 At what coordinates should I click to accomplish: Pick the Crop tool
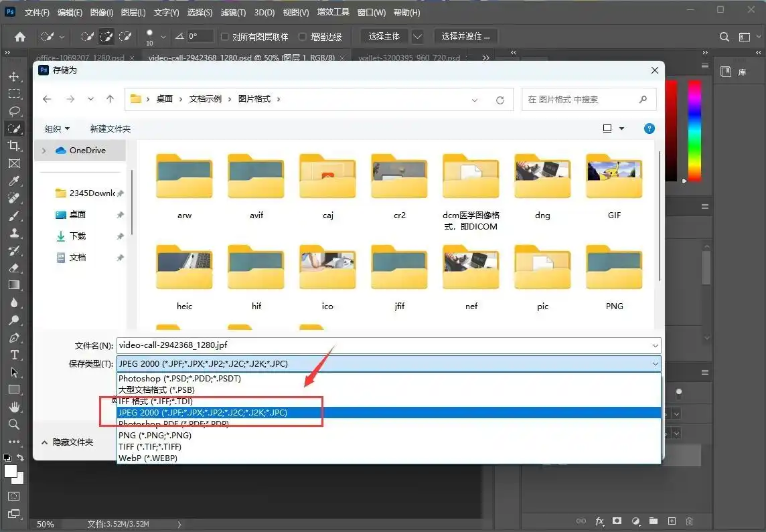click(x=14, y=146)
